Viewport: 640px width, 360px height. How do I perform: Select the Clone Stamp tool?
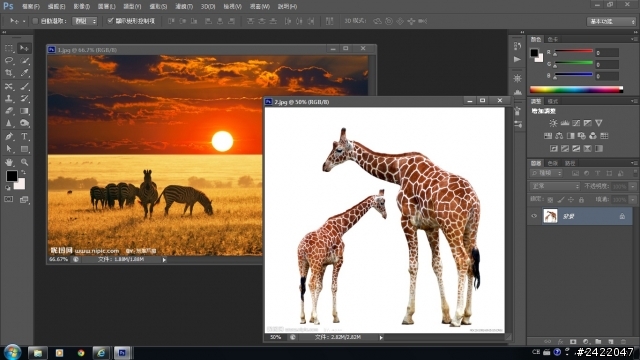pos(9,99)
